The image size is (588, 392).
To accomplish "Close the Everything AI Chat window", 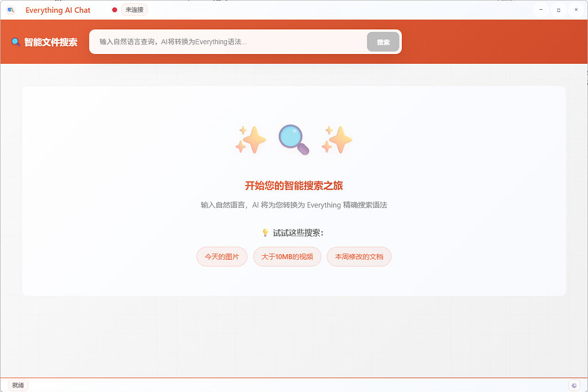I will (x=576, y=10).
